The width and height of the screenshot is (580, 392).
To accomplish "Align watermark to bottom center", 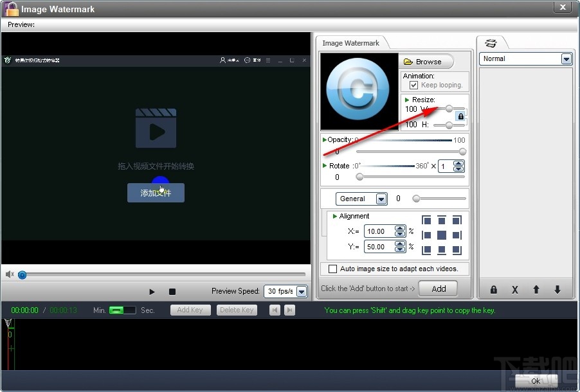I will pos(441,250).
